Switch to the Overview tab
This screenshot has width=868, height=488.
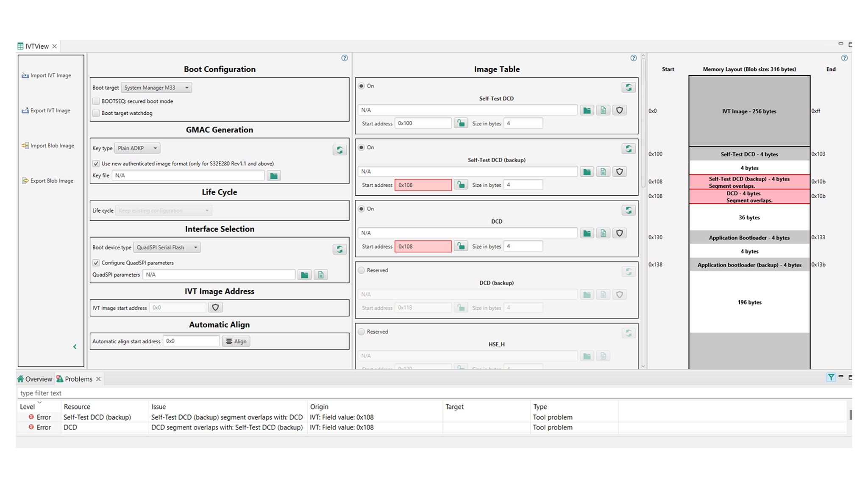35,379
